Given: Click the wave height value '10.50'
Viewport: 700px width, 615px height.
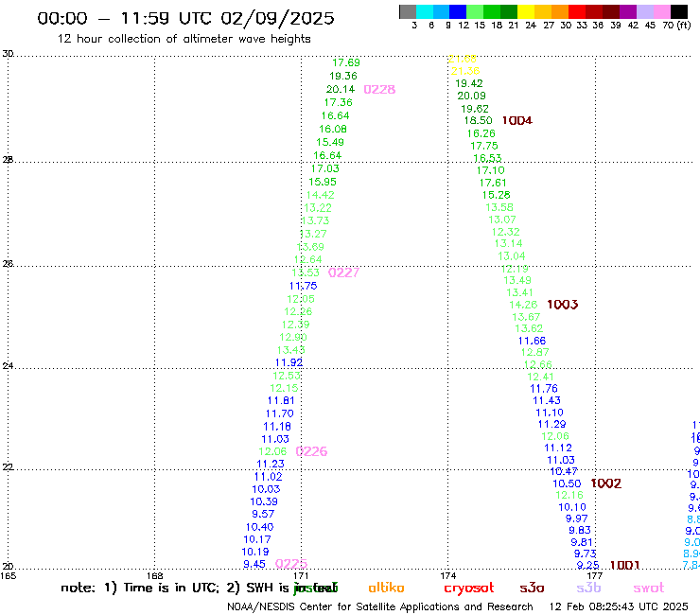Looking at the screenshot, I should tap(567, 483).
